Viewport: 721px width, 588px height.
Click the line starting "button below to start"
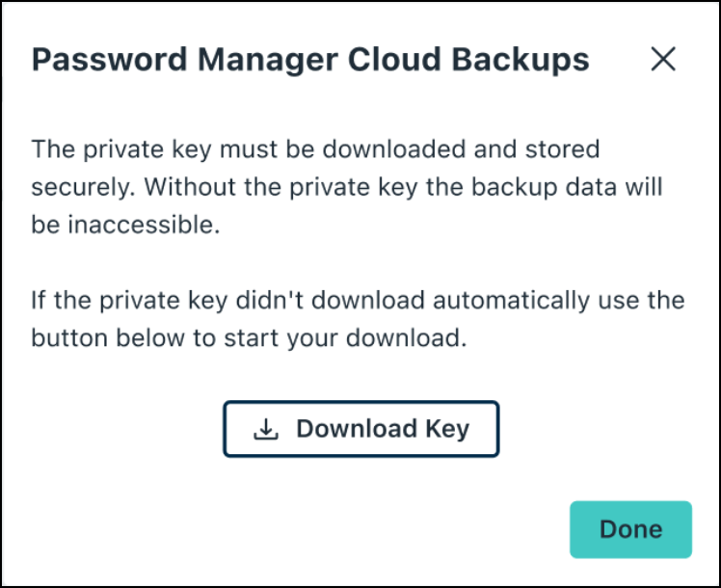[249, 338]
